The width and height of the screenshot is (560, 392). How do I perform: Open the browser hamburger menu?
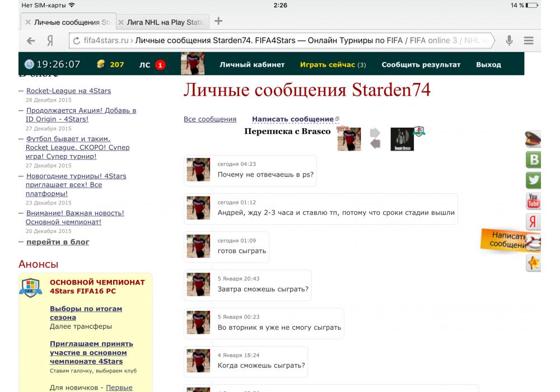point(529,40)
